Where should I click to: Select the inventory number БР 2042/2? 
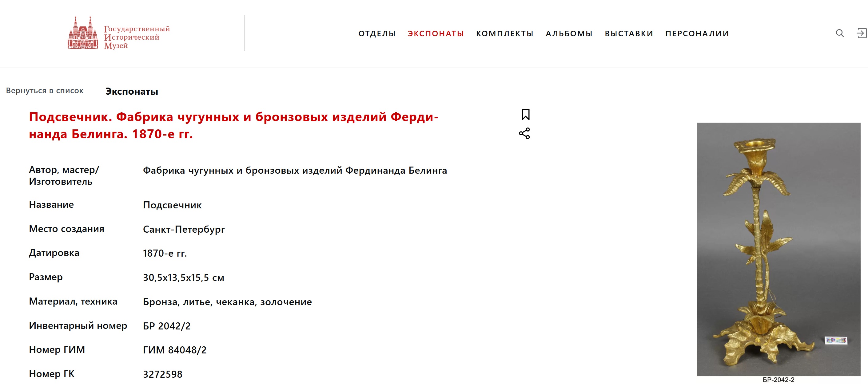166,326
